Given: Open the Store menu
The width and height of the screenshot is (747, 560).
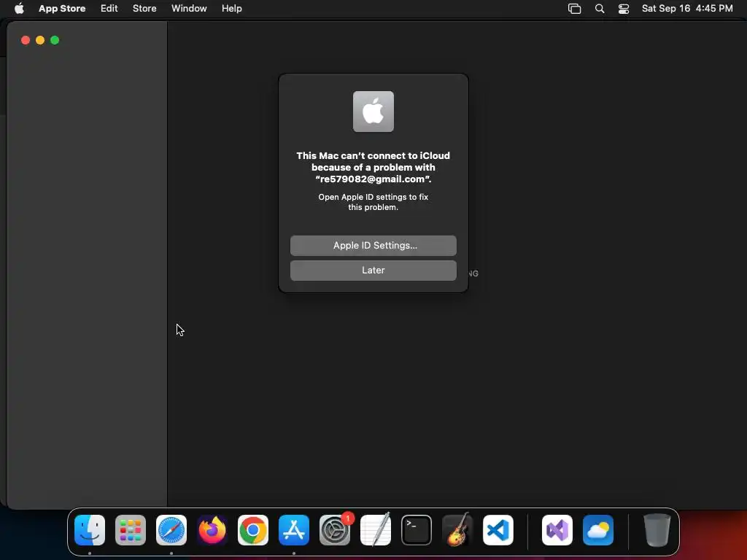Looking at the screenshot, I should 144,9.
